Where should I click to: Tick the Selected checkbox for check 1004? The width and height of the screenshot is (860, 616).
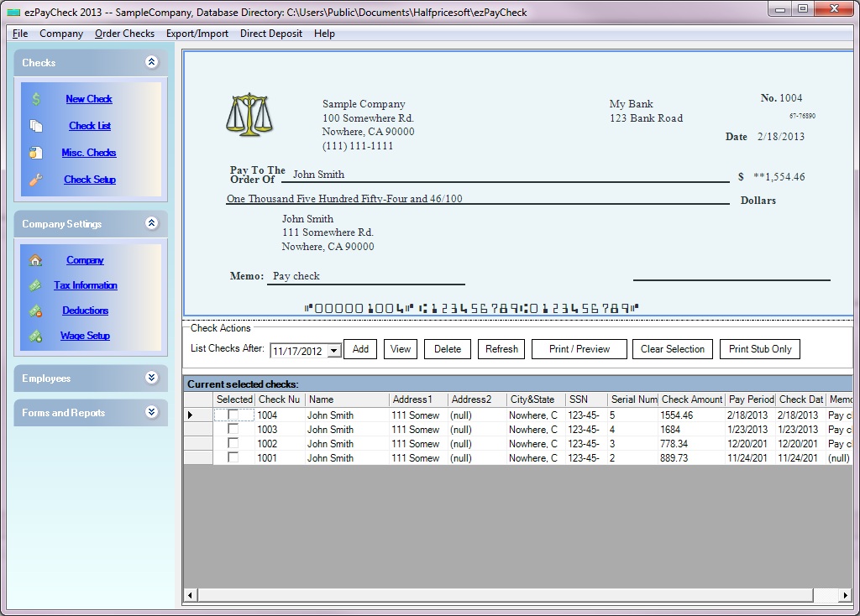click(233, 415)
